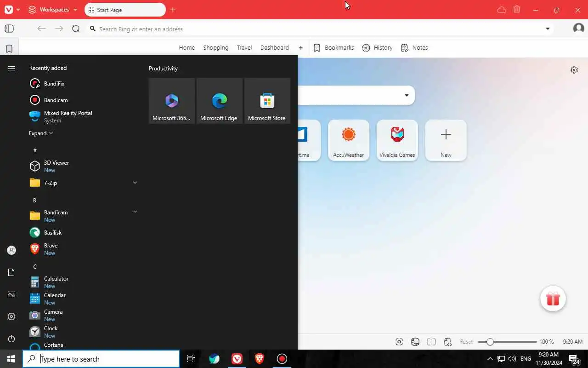Open the Calendar app
588x368 pixels.
click(83, 299)
